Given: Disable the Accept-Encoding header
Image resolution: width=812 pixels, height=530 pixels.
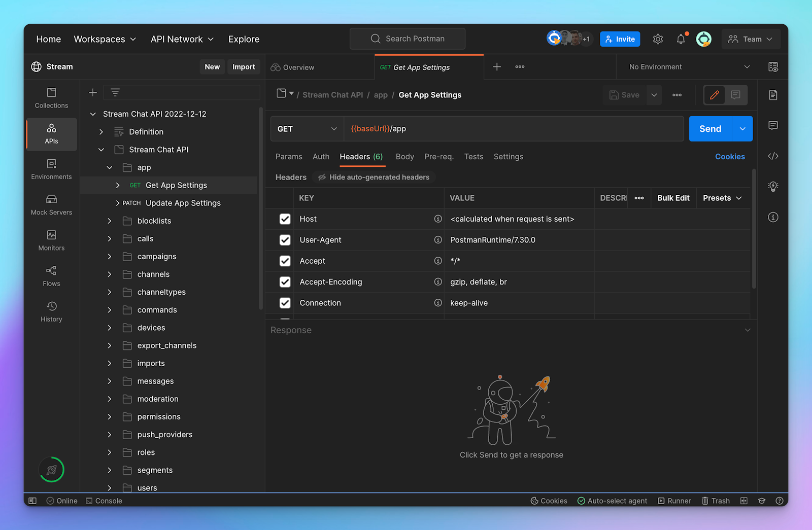Looking at the screenshot, I should pyautogui.click(x=285, y=282).
